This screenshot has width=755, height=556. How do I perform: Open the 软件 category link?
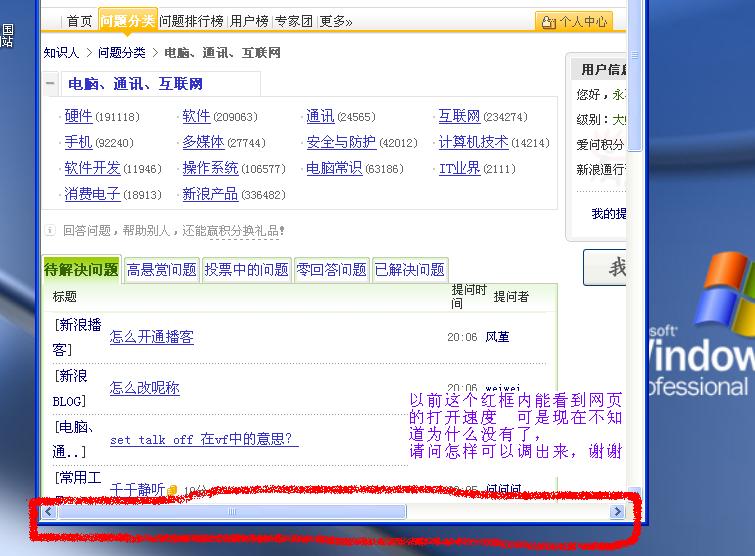tap(196, 116)
